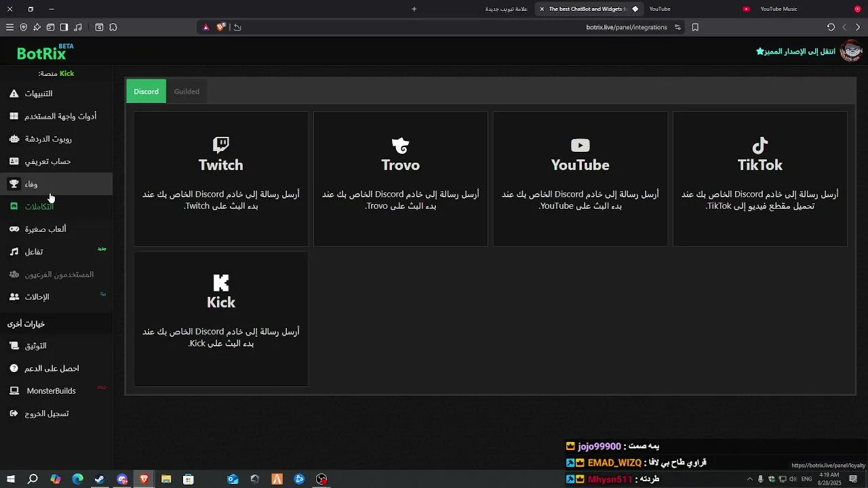868x488 pixels.
Task: Click the upgrade to premium link
Action: coord(795,52)
